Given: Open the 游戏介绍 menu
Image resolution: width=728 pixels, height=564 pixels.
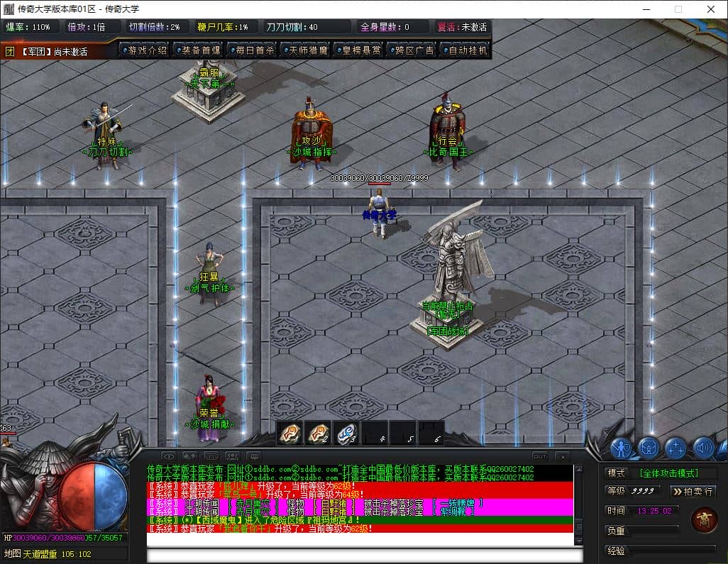Looking at the screenshot, I should (x=144, y=50).
